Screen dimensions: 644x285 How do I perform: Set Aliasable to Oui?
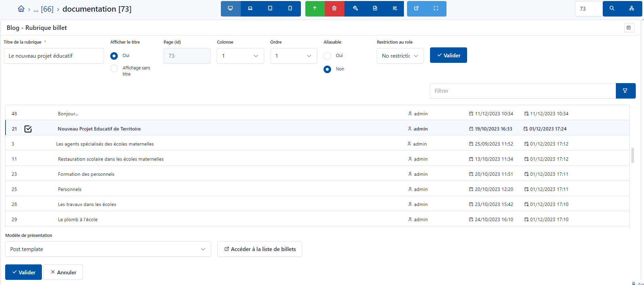coord(327,56)
